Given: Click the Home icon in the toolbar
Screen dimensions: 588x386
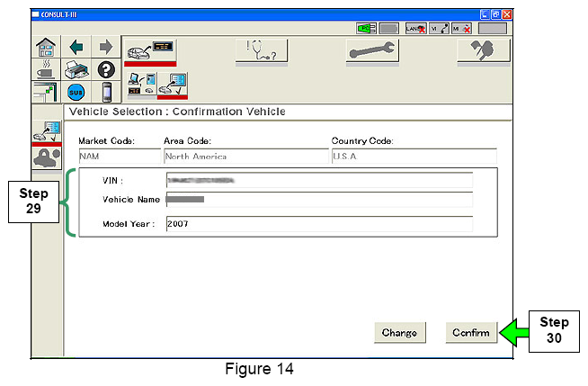Looking at the screenshot, I should point(44,46).
